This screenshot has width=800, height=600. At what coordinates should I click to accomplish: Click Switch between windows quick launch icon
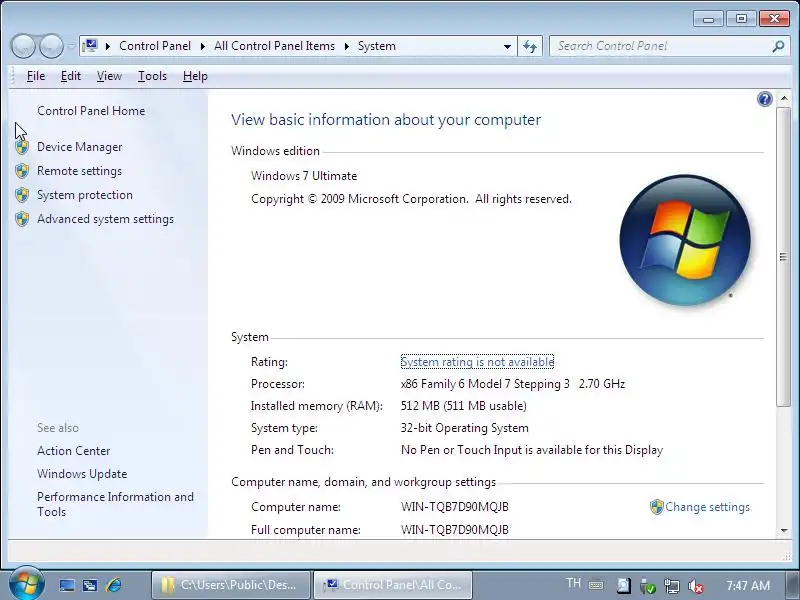click(x=90, y=585)
